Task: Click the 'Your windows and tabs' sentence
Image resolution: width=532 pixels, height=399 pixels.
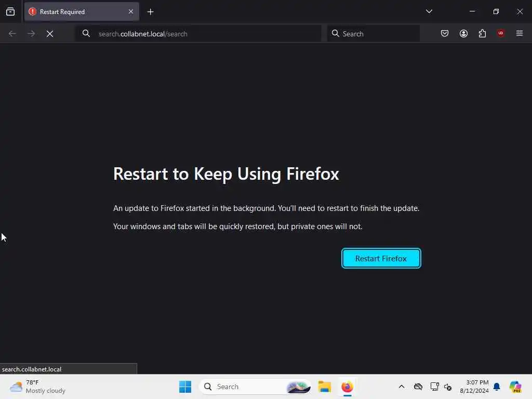Action: [237, 227]
